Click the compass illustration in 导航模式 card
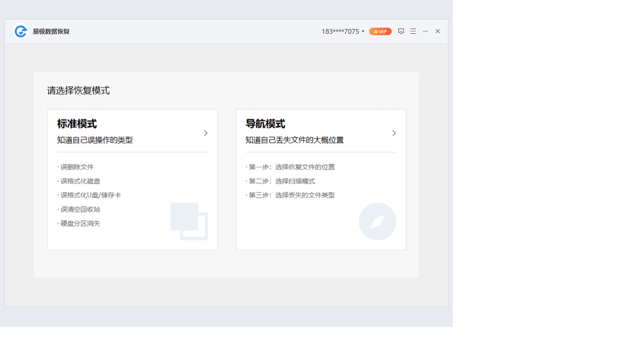 pyautogui.click(x=377, y=221)
